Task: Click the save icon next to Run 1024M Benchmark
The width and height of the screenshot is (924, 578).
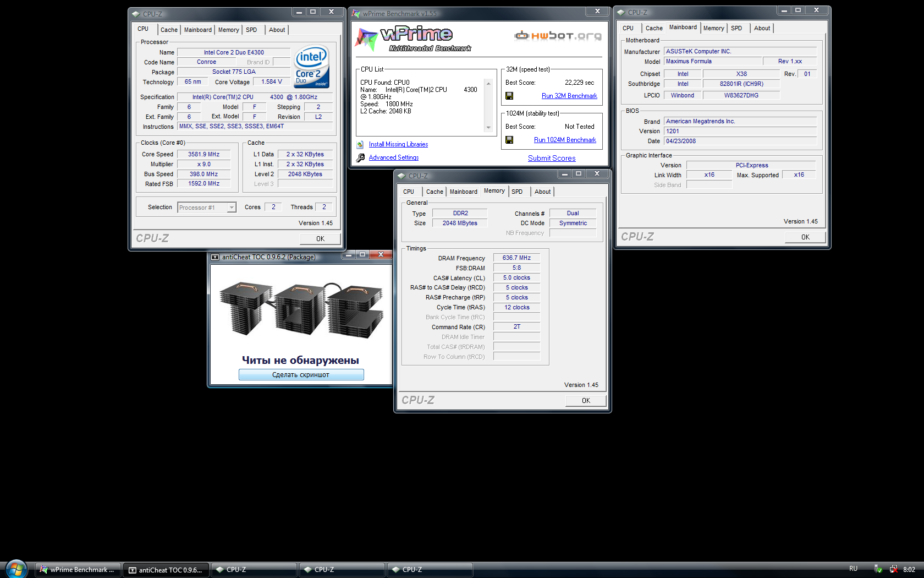Action: click(x=509, y=140)
